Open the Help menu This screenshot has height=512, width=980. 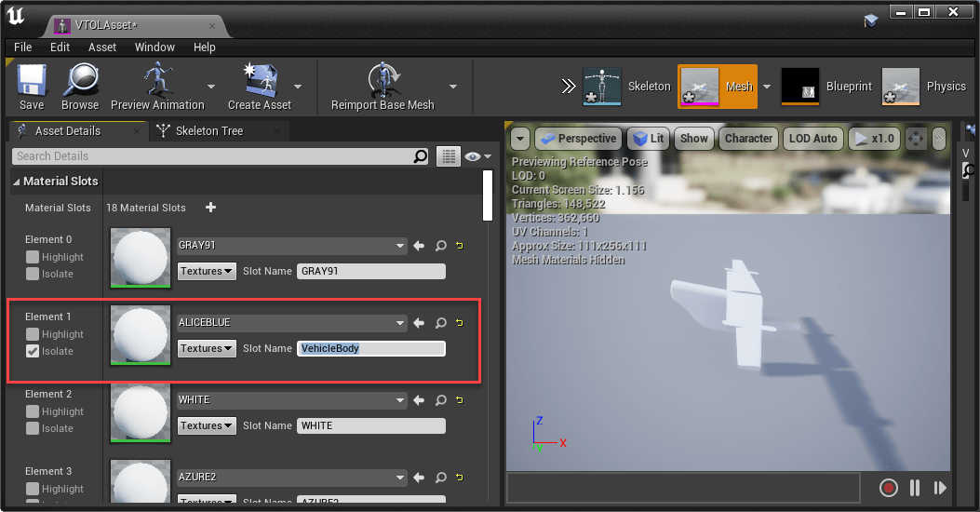click(205, 47)
